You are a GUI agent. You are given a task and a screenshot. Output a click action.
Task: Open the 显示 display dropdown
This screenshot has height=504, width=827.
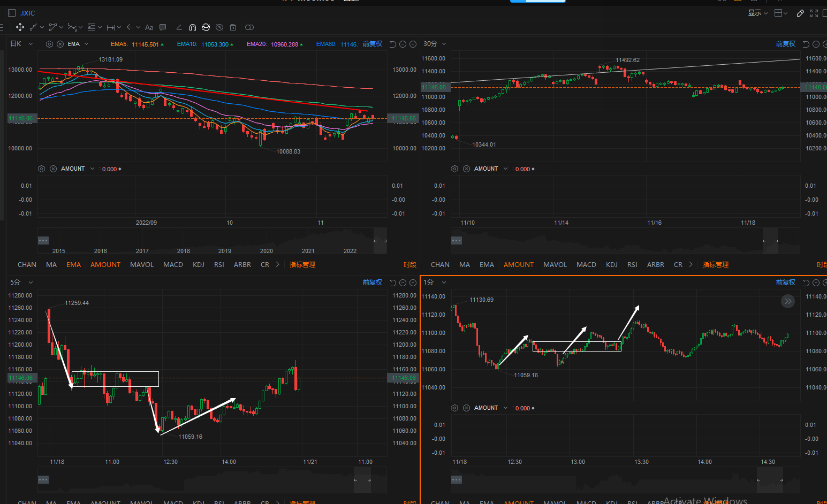[x=757, y=13]
